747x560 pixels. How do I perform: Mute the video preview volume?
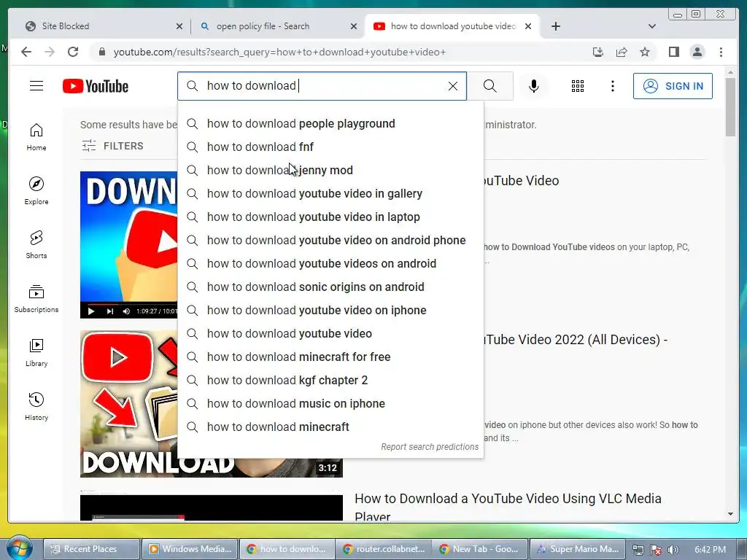[126, 311]
